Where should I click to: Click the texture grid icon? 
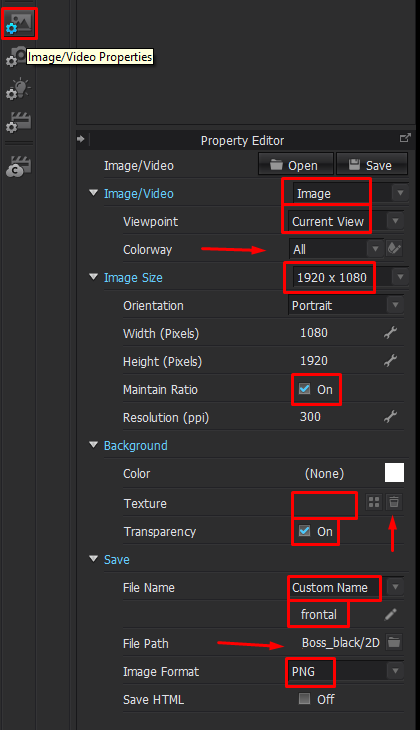pyautogui.click(x=374, y=502)
